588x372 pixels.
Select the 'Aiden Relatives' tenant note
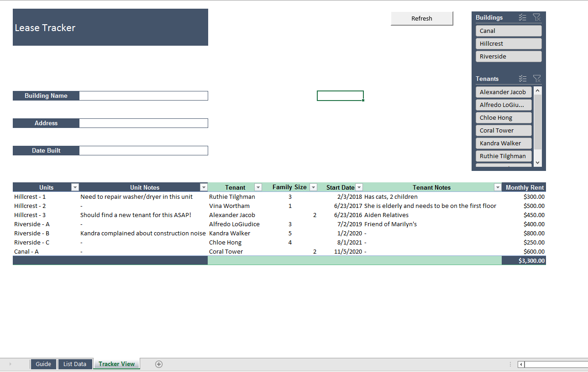[x=432, y=215]
